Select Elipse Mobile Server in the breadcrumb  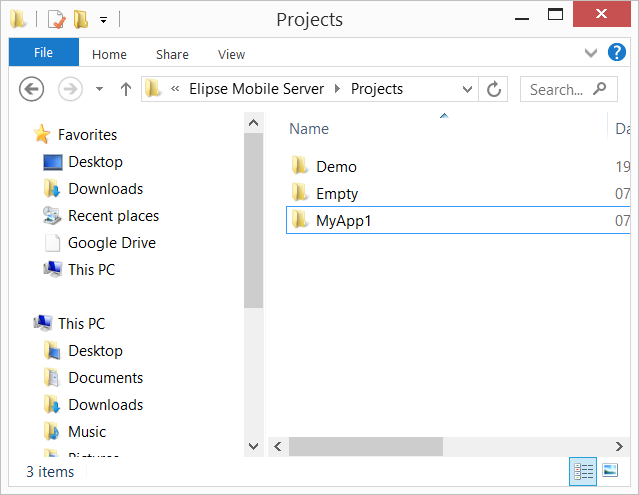click(x=256, y=89)
